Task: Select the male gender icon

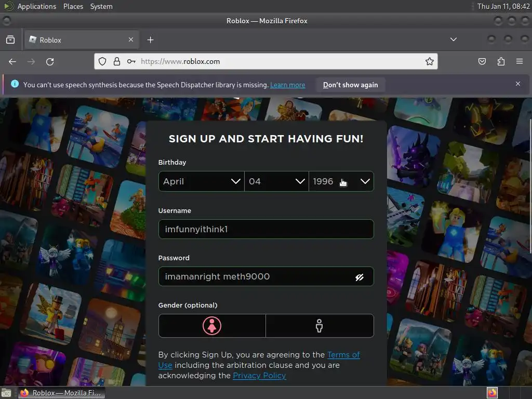Action: (320, 326)
